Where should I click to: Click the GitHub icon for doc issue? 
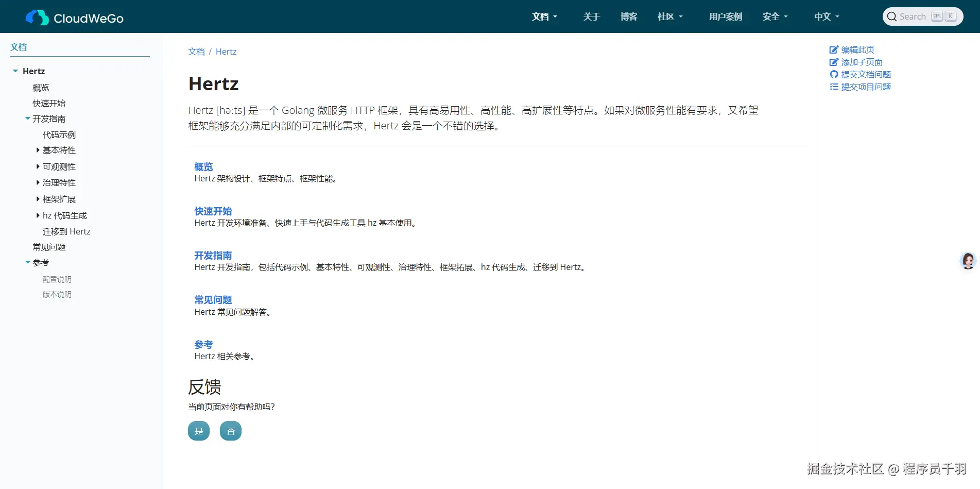tap(834, 75)
